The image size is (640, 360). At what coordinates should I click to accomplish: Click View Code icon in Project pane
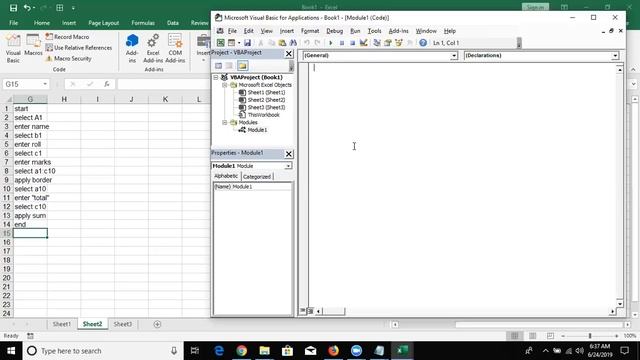(x=218, y=66)
